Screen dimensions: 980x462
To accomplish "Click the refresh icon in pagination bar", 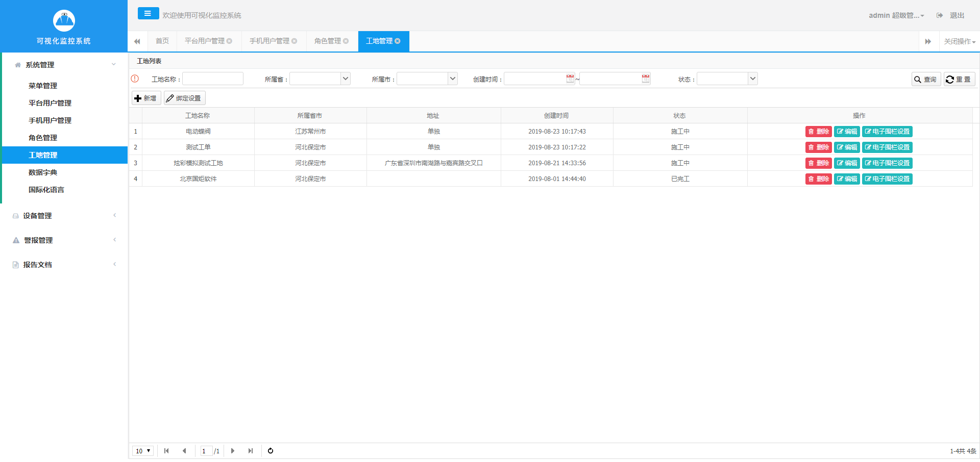I will click(271, 451).
